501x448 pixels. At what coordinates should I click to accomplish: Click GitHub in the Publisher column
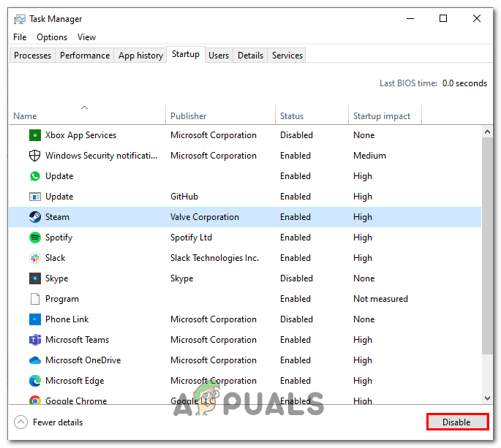click(x=184, y=197)
